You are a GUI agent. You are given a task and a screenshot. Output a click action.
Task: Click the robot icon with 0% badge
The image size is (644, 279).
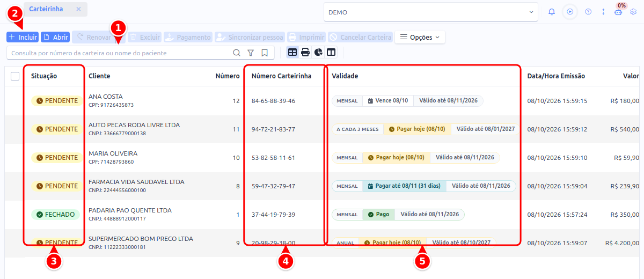(618, 12)
